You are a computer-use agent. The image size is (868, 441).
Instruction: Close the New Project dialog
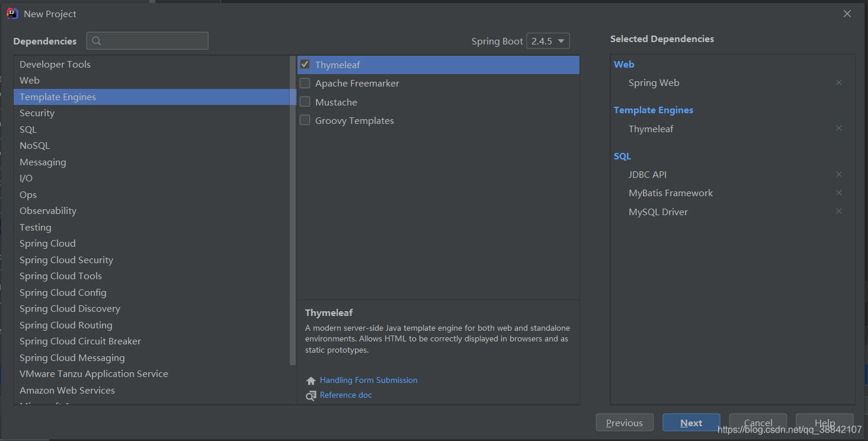click(x=847, y=14)
